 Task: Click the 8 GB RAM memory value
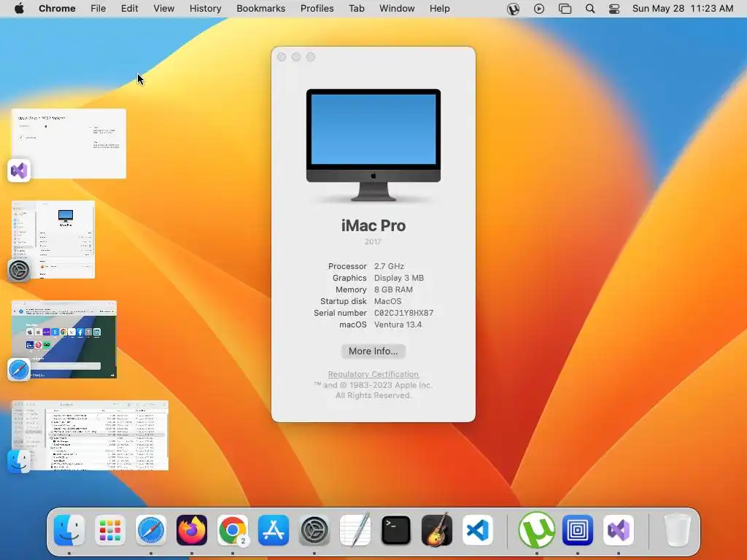pos(393,289)
